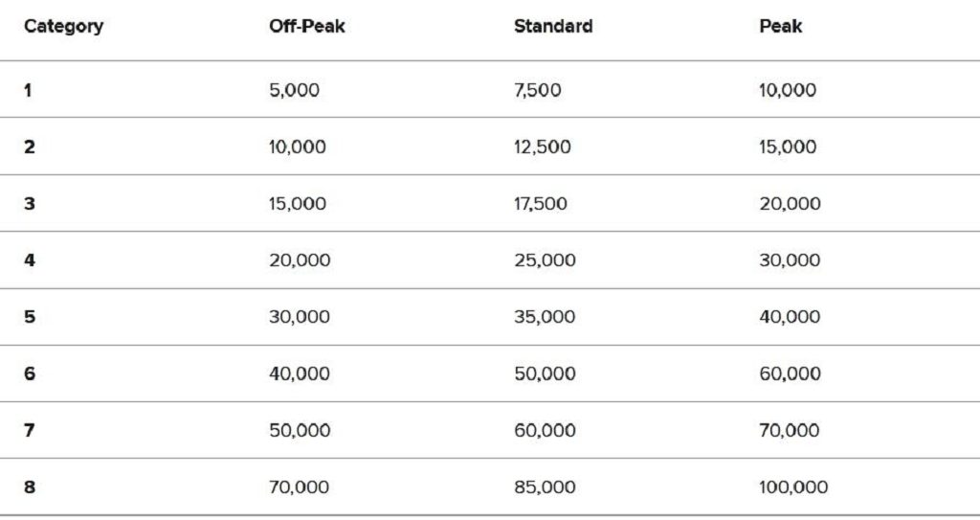Image resolution: width=980 pixels, height=520 pixels.
Task: Click the 5,000 Off-Peak value
Action: 294,91
